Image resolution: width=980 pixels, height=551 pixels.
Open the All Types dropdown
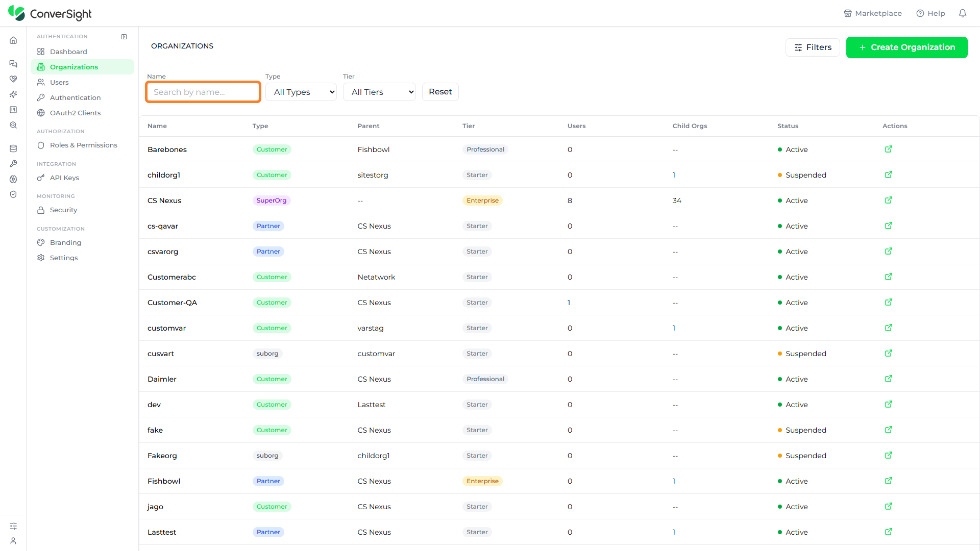coord(301,92)
